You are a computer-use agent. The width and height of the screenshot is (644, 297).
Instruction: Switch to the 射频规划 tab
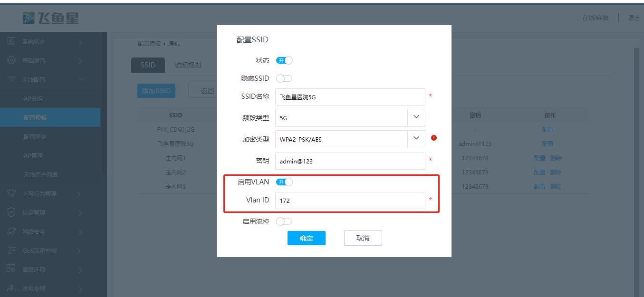[188, 65]
